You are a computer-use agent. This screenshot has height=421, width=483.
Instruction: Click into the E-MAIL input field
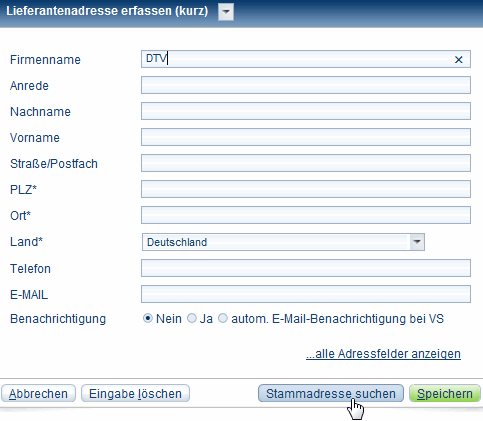[306, 294]
